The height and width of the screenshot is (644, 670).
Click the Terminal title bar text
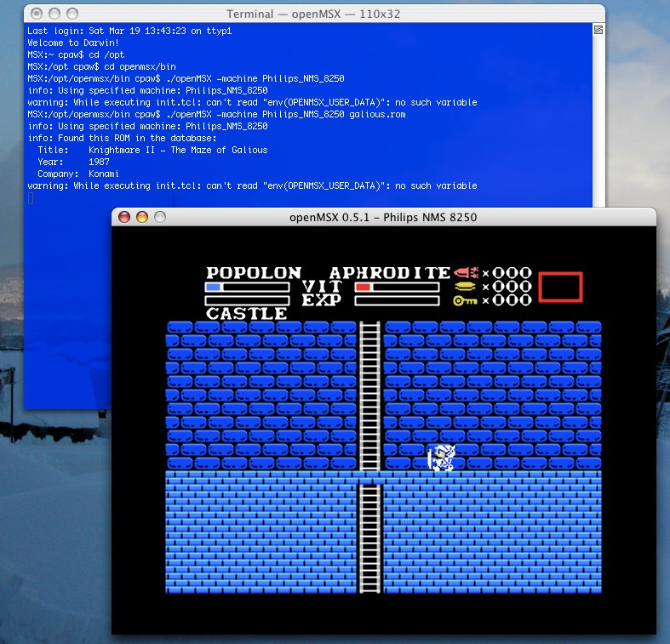tap(312, 14)
